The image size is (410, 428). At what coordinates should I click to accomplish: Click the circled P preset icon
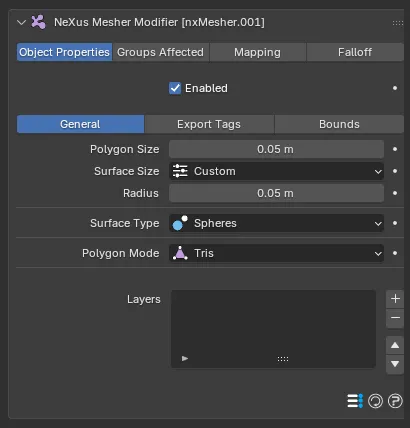[x=395, y=401]
